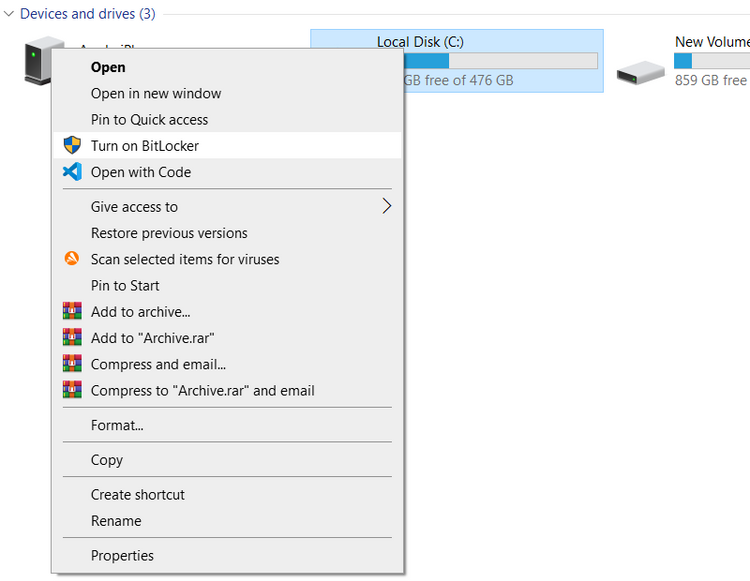The width and height of the screenshot is (750, 581).
Task: Open Properties from the context menu
Action: 122,555
